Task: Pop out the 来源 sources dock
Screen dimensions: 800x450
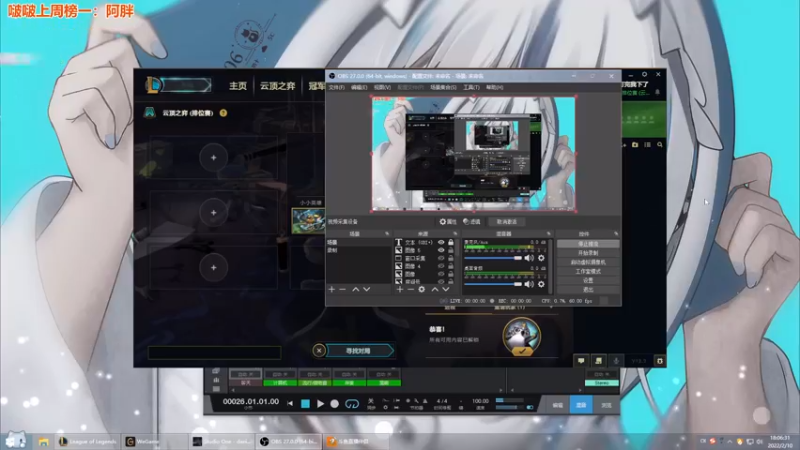Action: [x=455, y=234]
